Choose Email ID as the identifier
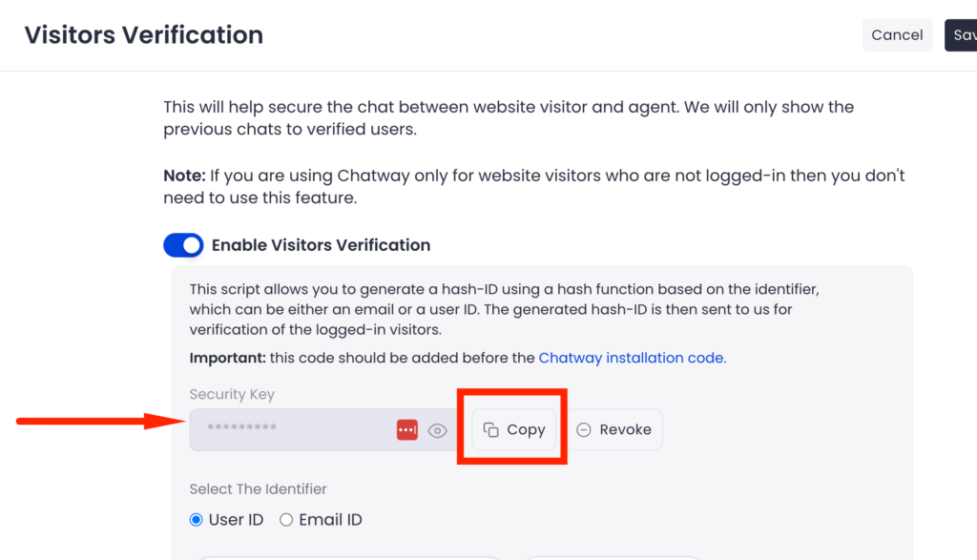 click(285, 519)
